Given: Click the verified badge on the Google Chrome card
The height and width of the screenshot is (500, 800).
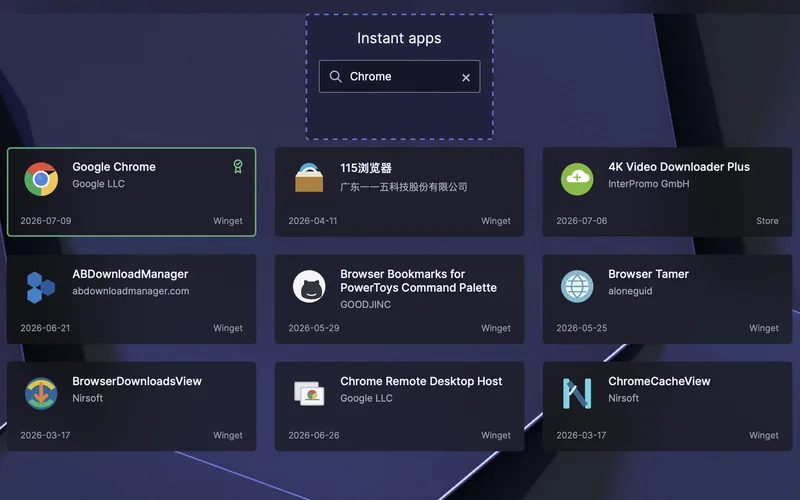Looking at the screenshot, I should pos(238,166).
